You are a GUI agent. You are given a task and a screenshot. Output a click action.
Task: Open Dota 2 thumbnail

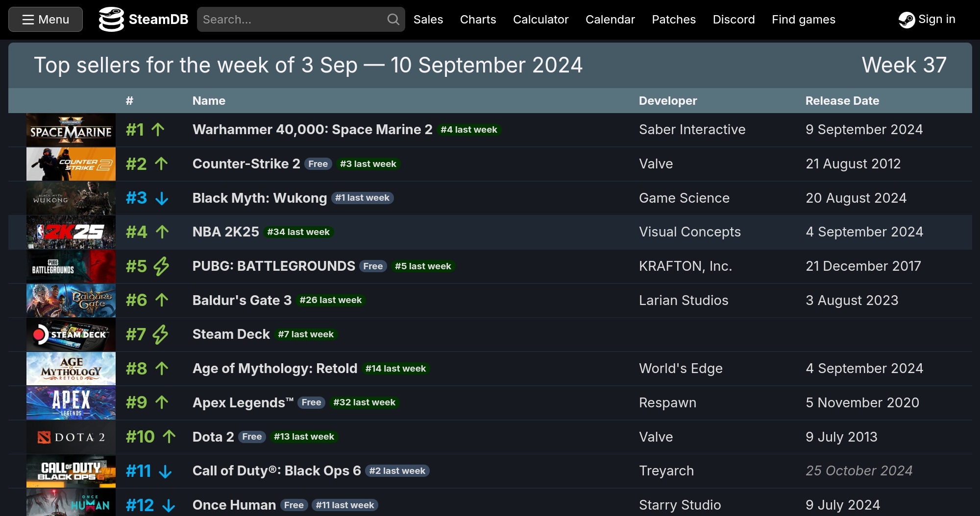pos(71,437)
